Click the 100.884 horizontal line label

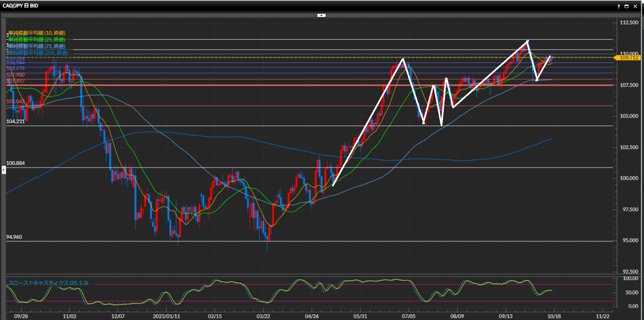click(15, 163)
